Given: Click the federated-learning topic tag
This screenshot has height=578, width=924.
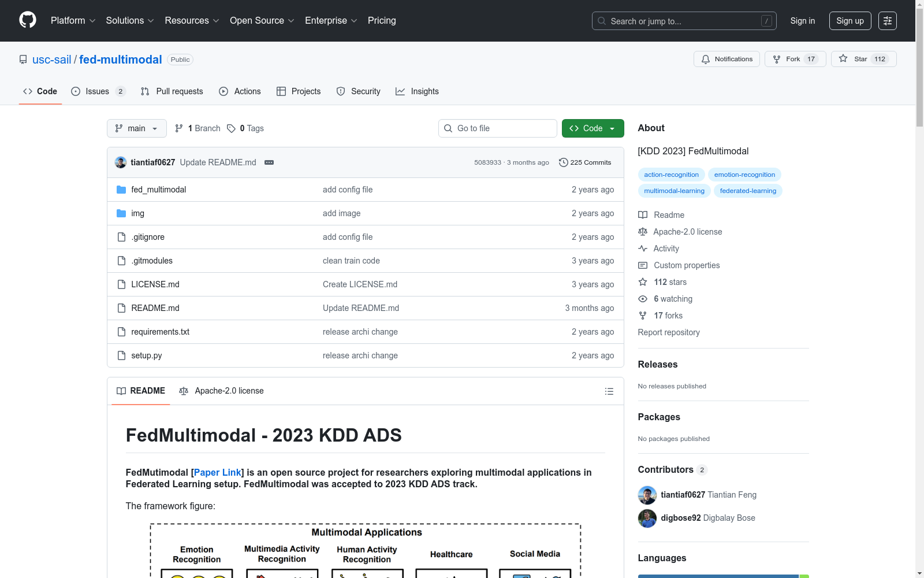Looking at the screenshot, I should [748, 191].
